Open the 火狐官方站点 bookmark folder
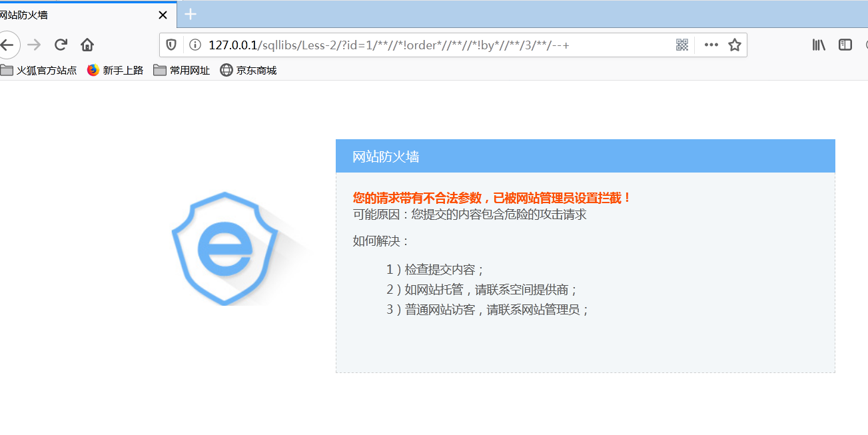868x435 pixels. pyautogui.click(x=39, y=70)
